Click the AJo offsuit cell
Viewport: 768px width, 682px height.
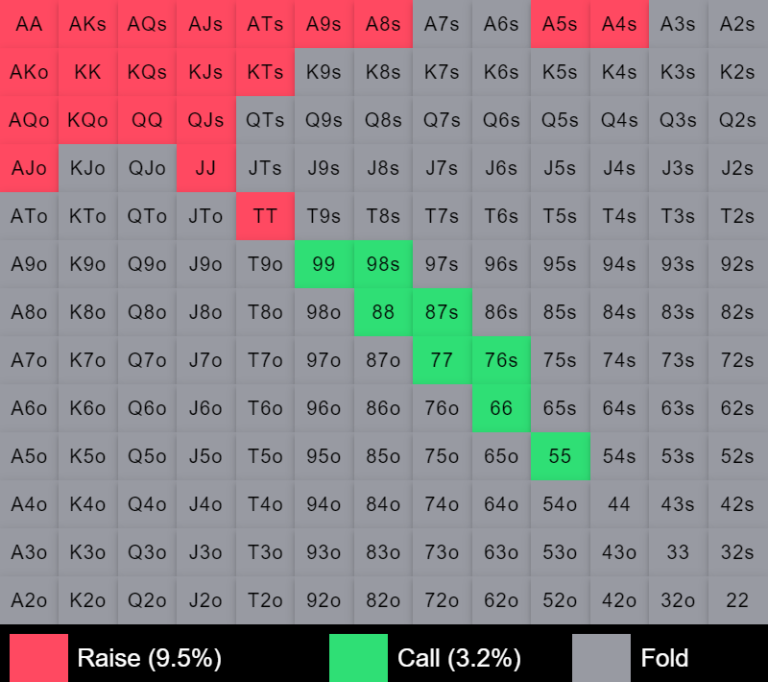[29, 168]
